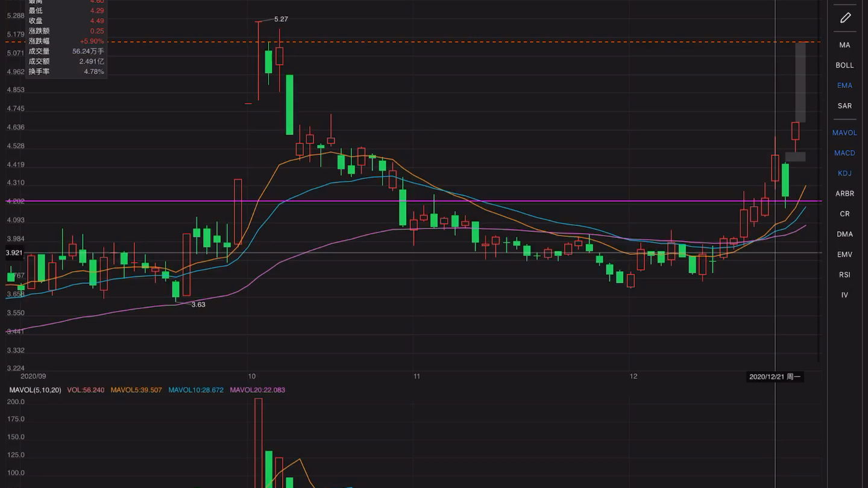Click the 4.202 magenta line price label
868x488 pixels.
point(15,201)
